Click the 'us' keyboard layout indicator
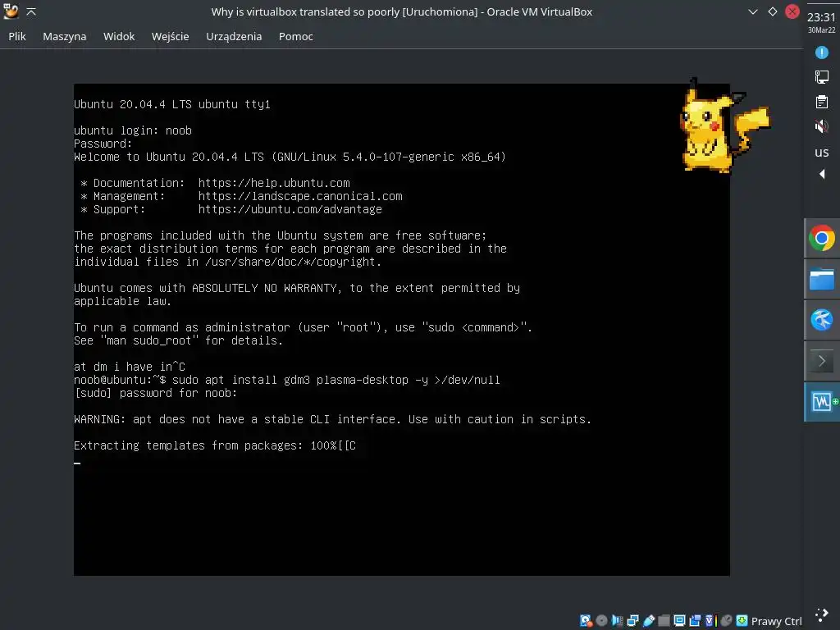 click(822, 152)
